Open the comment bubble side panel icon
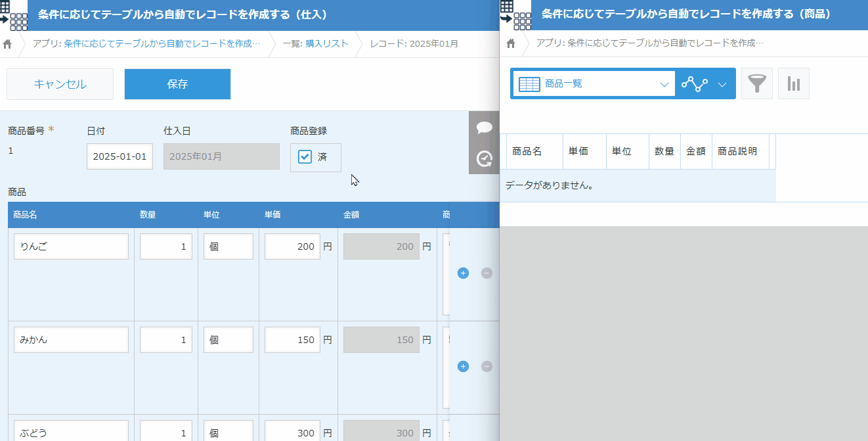The height and width of the screenshot is (441, 868). coord(485,128)
